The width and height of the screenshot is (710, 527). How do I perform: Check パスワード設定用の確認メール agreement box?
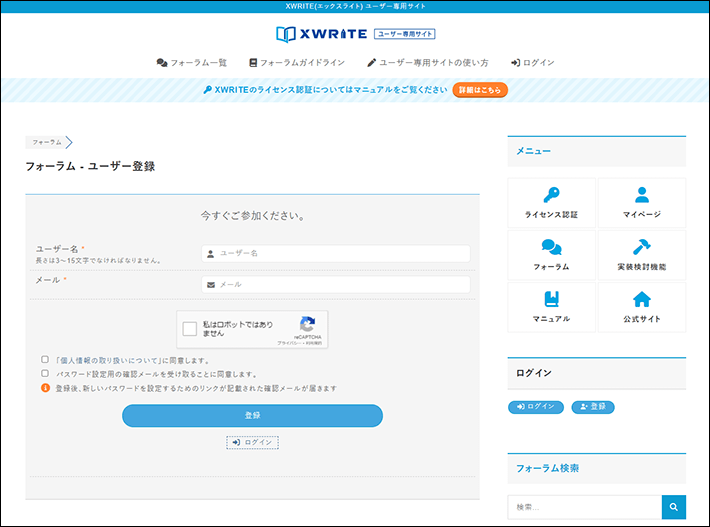[45, 374]
